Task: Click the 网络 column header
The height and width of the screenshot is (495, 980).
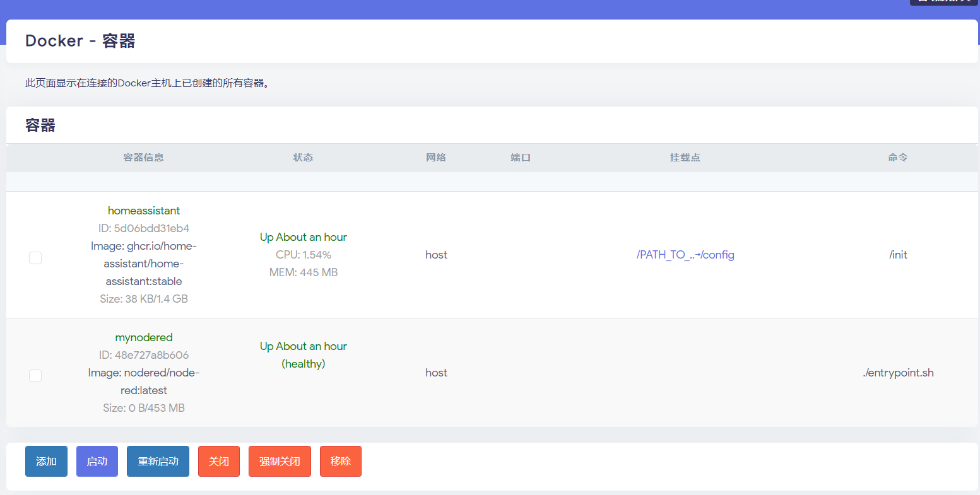Action: pos(436,157)
